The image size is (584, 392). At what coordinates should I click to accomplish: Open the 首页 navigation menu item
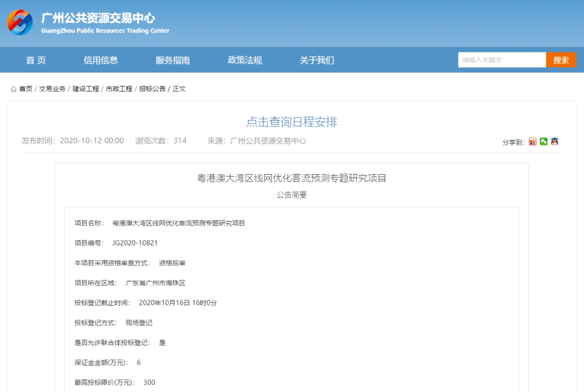click(36, 60)
